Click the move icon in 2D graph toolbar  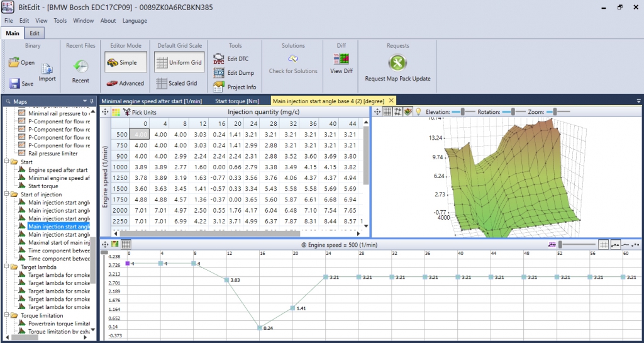[x=105, y=244]
